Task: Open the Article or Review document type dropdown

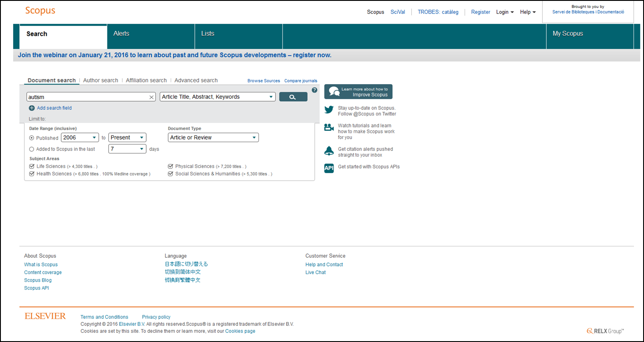Action: tap(214, 137)
